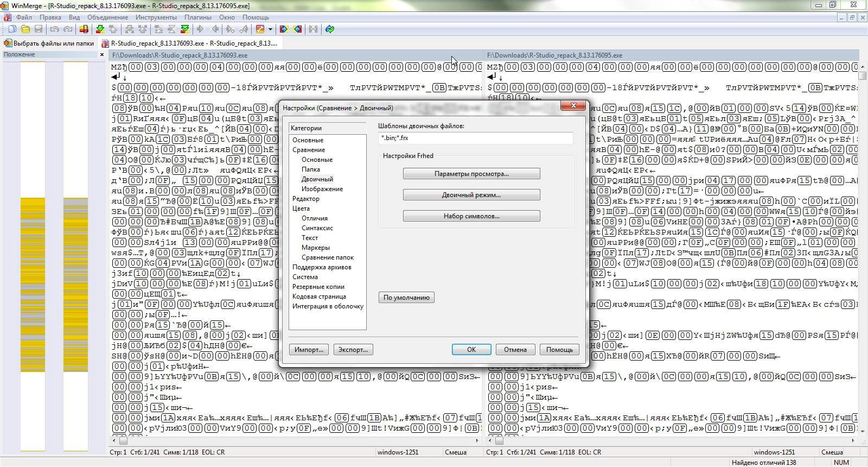Image resolution: width=868 pixels, height=467 pixels.
Task: Click the red-yellow select line difference icon
Action: [84, 29]
